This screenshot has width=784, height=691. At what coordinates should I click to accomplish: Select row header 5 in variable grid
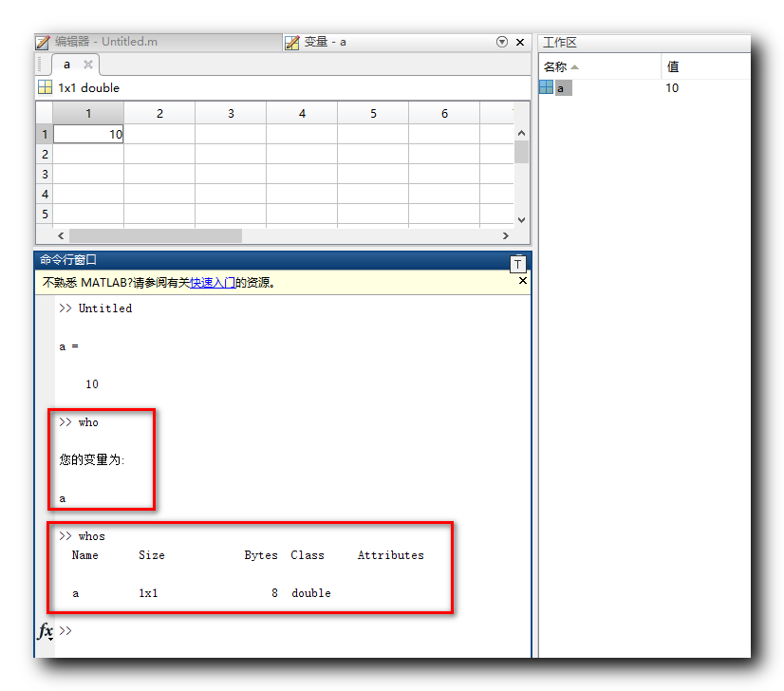pyautogui.click(x=45, y=214)
